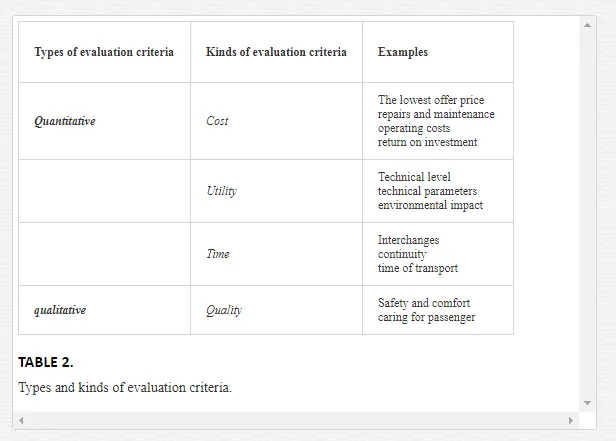Click the horizontal scrollbar right arrow
616x441 pixels.
[571, 421]
